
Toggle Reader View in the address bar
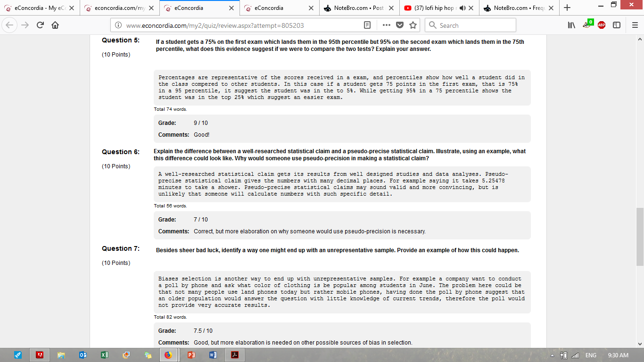(x=367, y=25)
